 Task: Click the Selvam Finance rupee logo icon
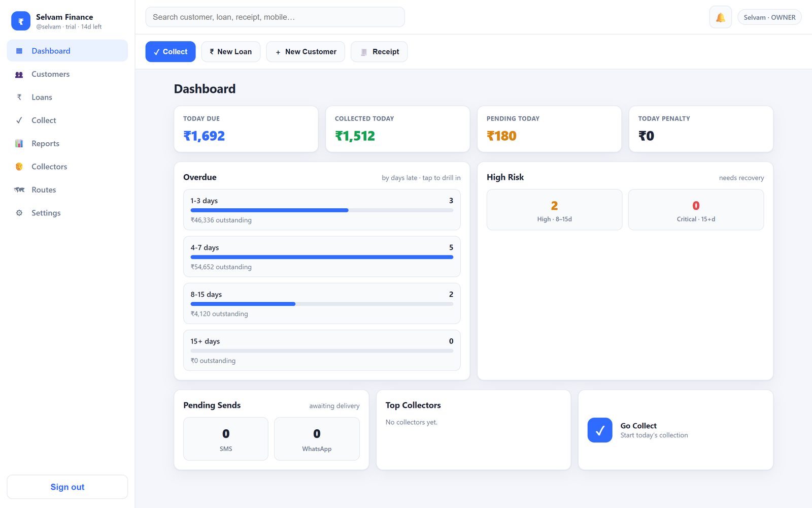(21, 21)
